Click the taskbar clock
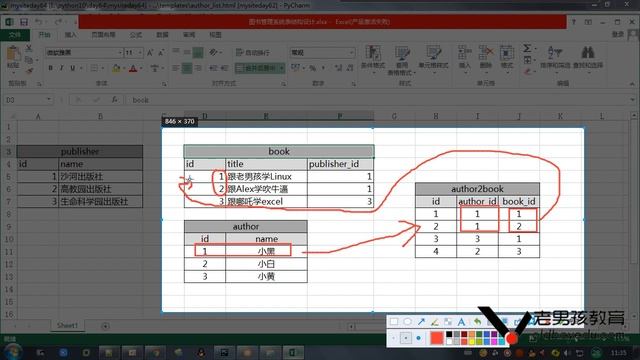 point(619,352)
